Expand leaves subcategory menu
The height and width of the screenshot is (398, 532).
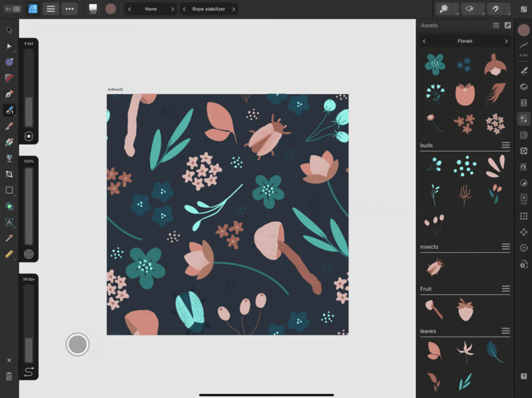[x=506, y=331]
